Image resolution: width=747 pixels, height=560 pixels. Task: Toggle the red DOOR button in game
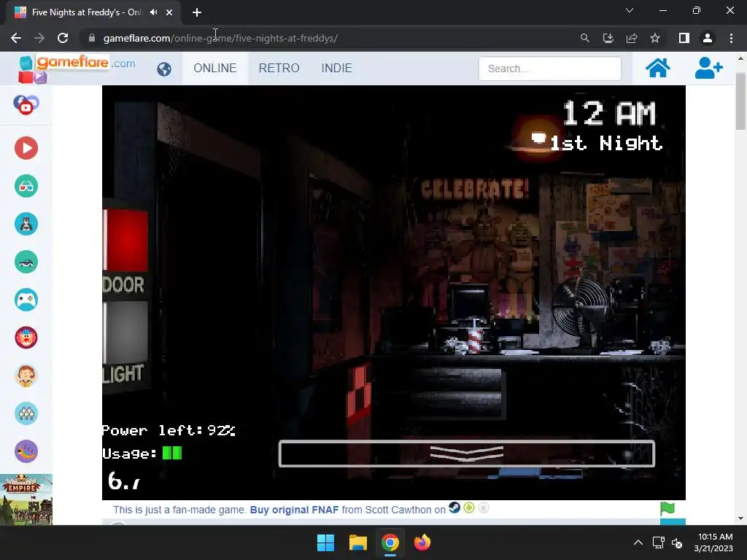[x=125, y=240]
